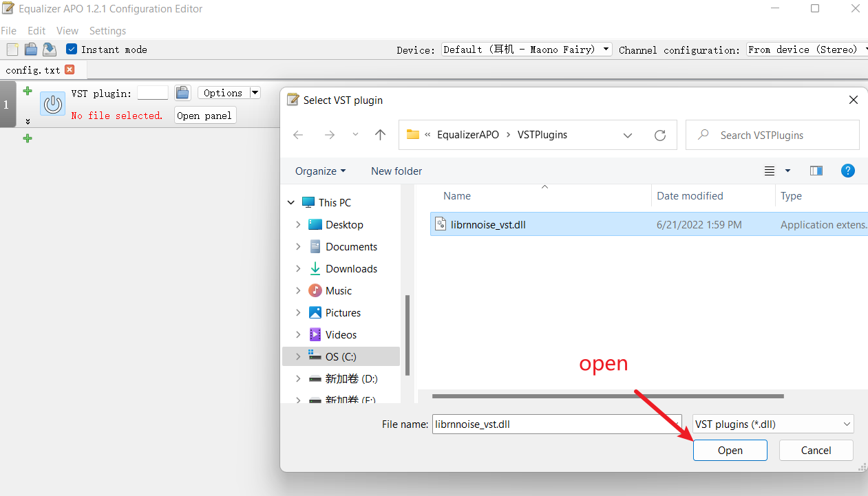Image resolution: width=868 pixels, height=496 pixels.
Task: Click the File name input field
Action: coord(556,424)
